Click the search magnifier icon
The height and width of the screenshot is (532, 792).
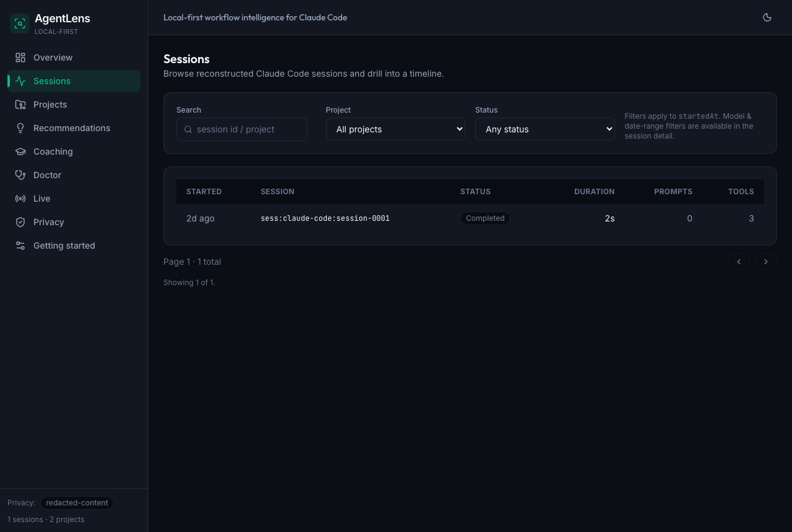188,129
